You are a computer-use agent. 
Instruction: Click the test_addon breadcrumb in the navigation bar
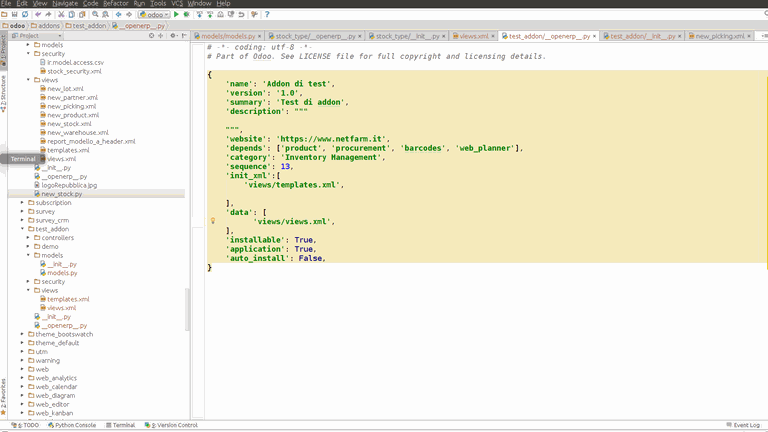point(86,25)
